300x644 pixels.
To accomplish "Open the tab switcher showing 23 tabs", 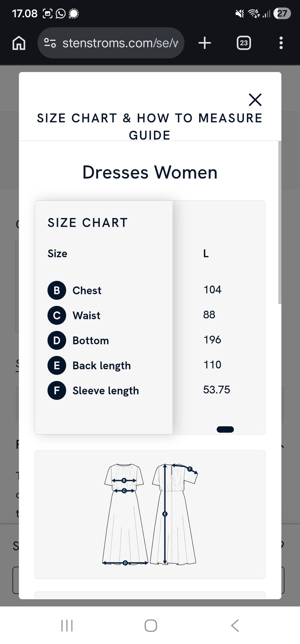I will click(x=244, y=43).
